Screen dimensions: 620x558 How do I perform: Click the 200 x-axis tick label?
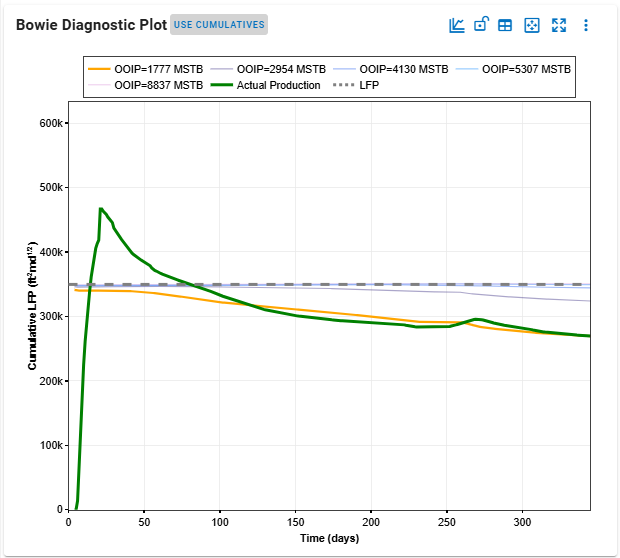tap(371, 522)
